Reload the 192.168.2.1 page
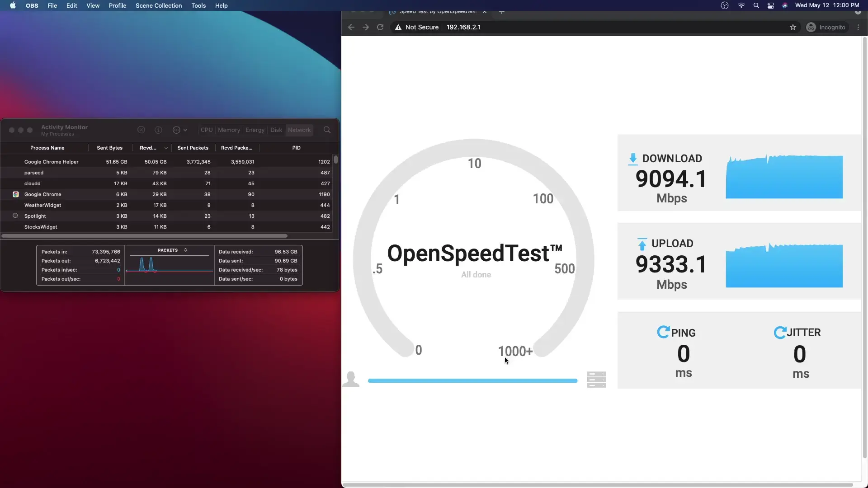 (x=380, y=27)
